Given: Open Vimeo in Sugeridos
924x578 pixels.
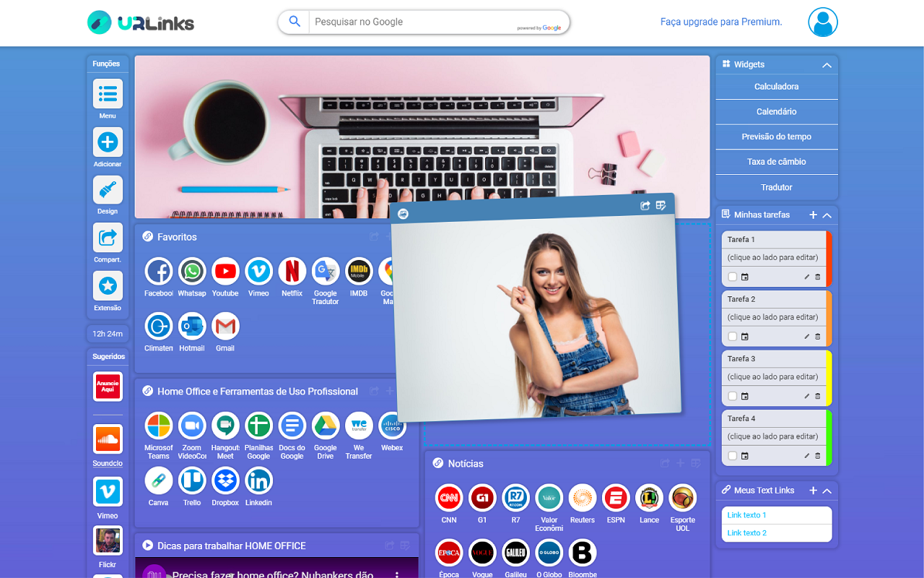Looking at the screenshot, I should tap(108, 492).
